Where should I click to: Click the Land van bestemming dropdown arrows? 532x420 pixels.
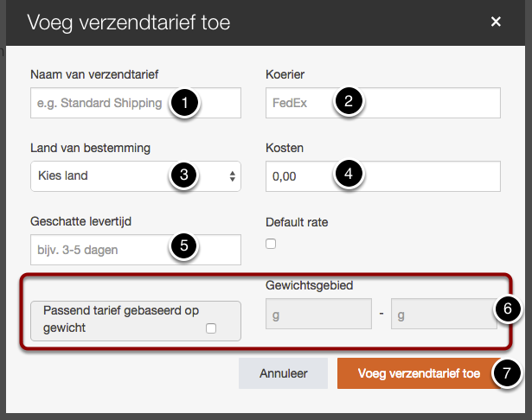(232, 175)
